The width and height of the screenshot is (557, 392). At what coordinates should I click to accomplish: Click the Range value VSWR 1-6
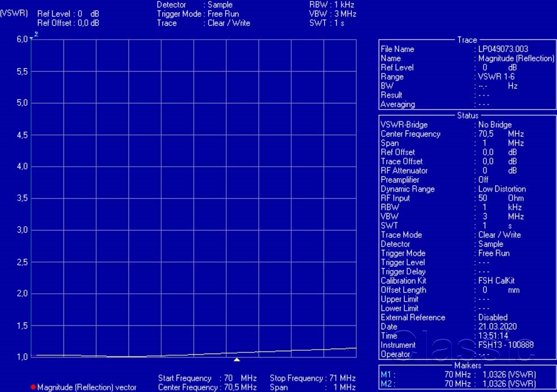(496, 77)
